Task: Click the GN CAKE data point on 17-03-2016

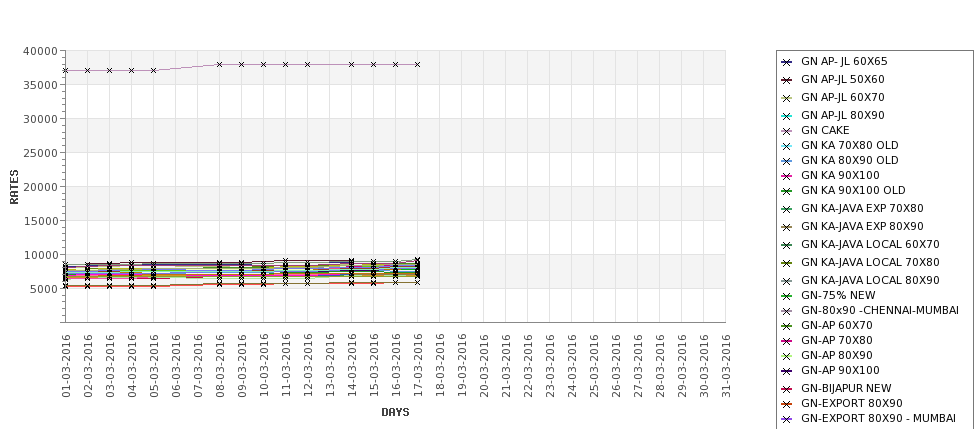Action: tap(417, 64)
